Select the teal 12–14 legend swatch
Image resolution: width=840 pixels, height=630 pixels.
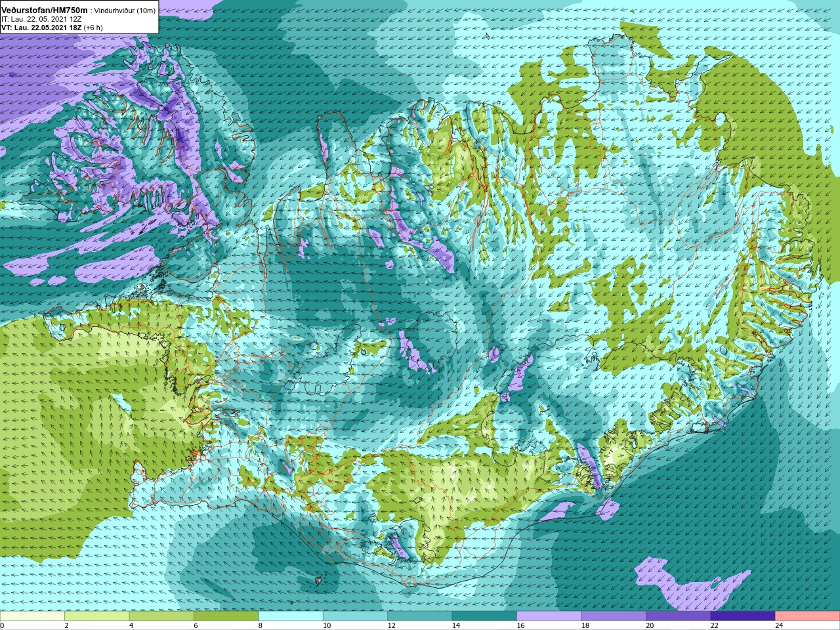point(420,616)
